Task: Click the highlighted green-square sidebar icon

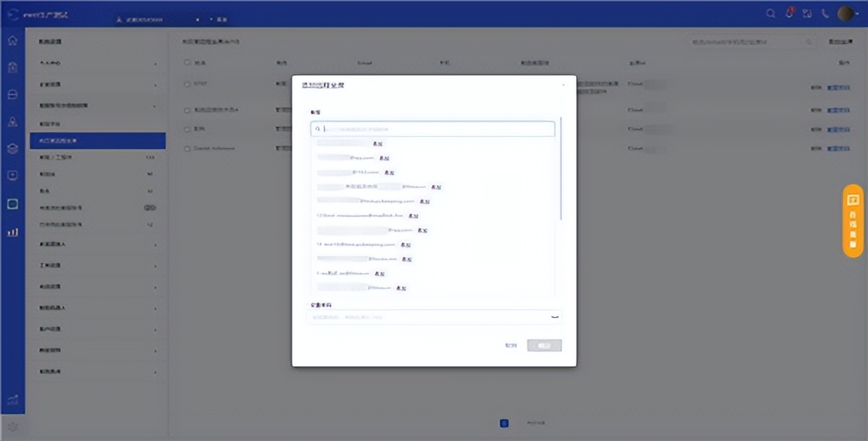Action: pos(12,204)
